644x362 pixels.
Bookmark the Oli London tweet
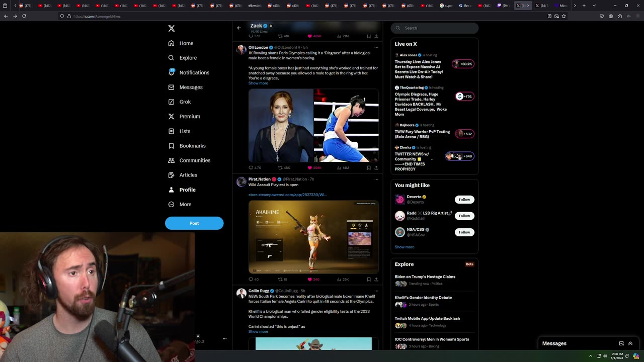[x=369, y=167]
